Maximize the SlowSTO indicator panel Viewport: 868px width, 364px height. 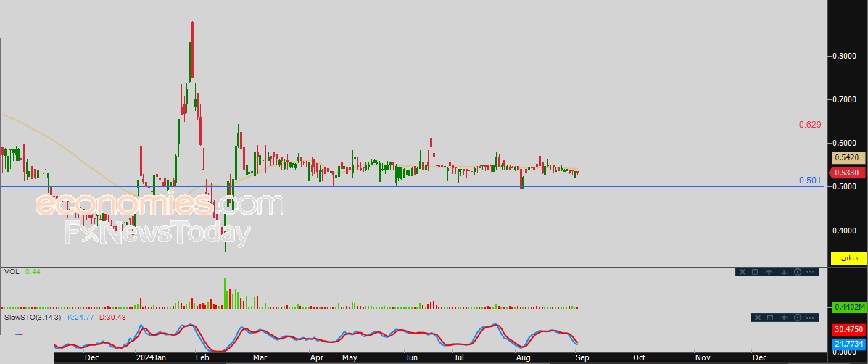tap(770, 318)
